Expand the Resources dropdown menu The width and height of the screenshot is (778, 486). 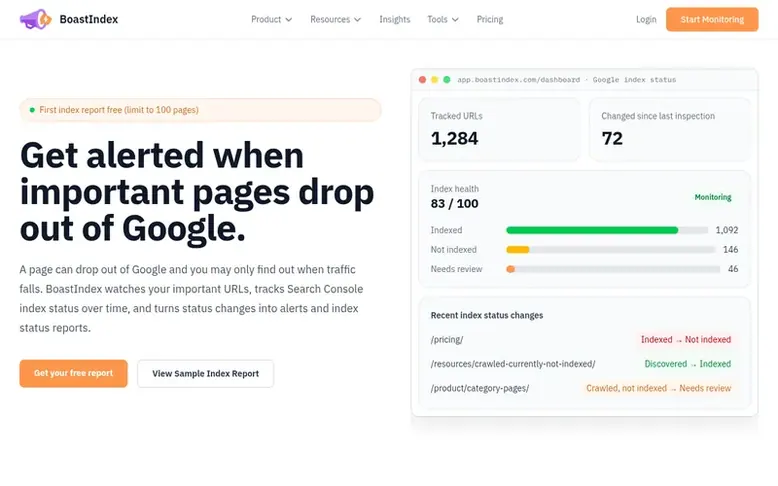335,19
